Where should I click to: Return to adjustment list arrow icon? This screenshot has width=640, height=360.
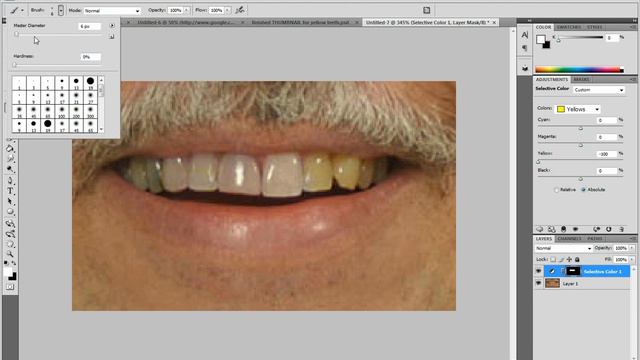click(x=540, y=229)
